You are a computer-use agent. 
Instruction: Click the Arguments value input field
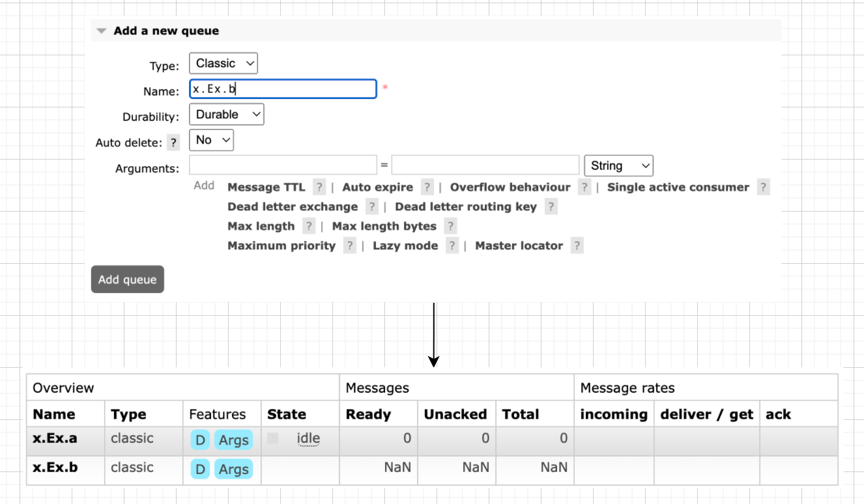point(485,165)
